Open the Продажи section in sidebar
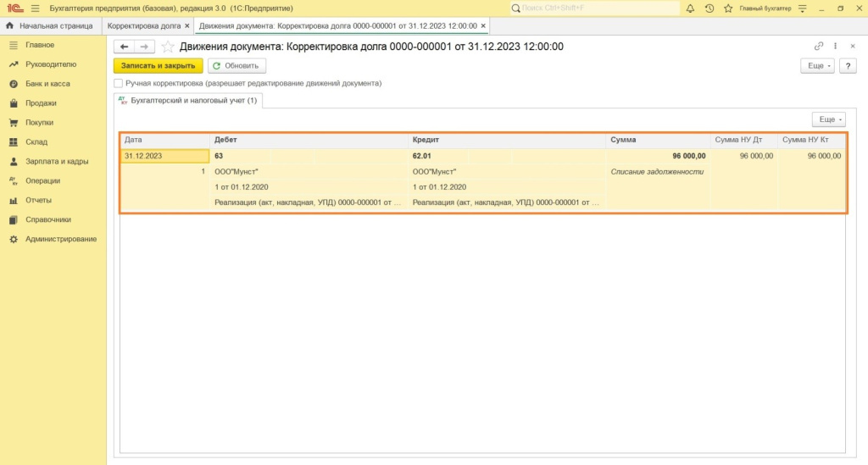Screen dimensions: 868x465 (x=41, y=103)
